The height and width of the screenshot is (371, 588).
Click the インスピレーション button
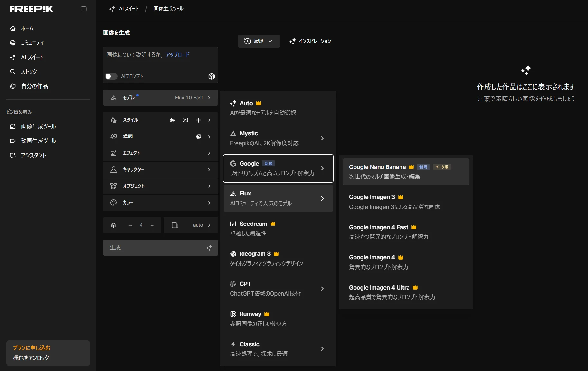[x=310, y=41]
